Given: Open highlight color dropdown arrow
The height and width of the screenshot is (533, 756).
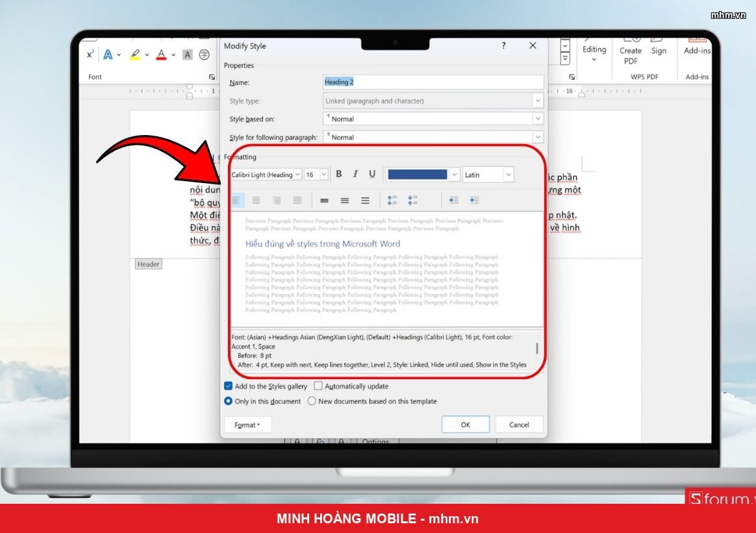Looking at the screenshot, I should (x=147, y=55).
